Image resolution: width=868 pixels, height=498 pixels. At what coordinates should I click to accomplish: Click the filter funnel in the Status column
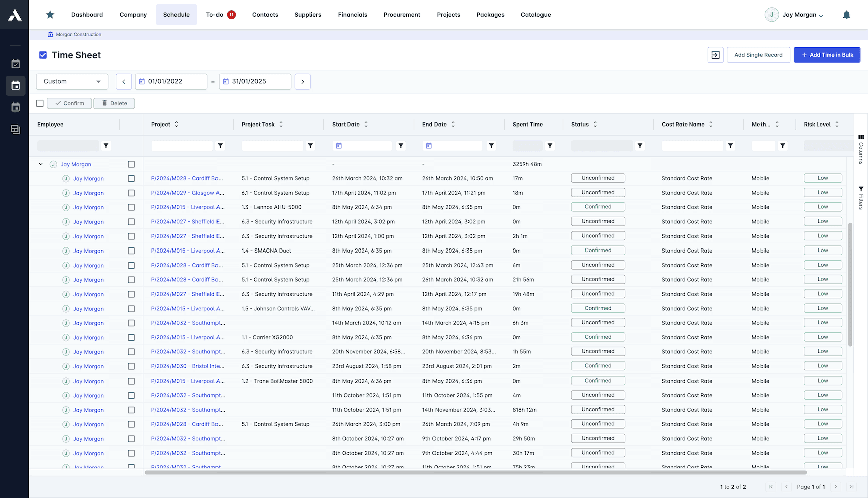[x=640, y=146]
